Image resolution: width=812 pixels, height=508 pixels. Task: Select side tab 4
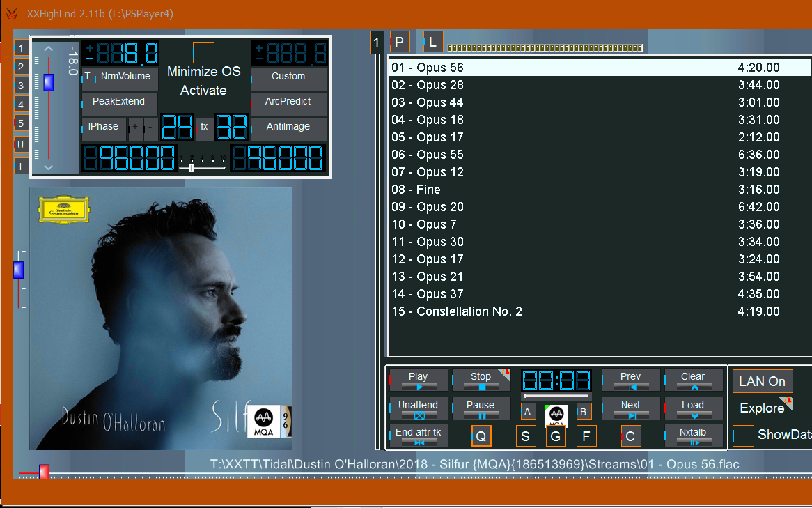point(21,105)
